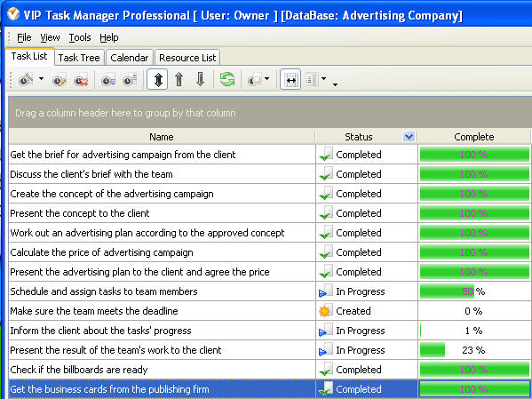532x399 pixels.
Task: Click Completed icon for 'Present the concept to client'
Action: [326, 213]
